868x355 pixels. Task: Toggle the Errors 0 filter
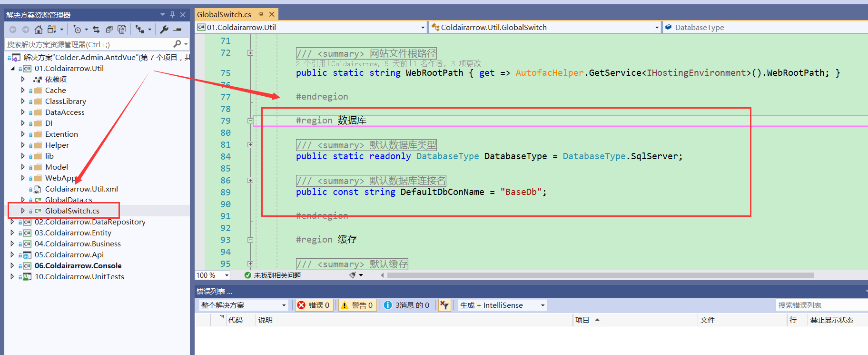pyautogui.click(x=314, y=305)
